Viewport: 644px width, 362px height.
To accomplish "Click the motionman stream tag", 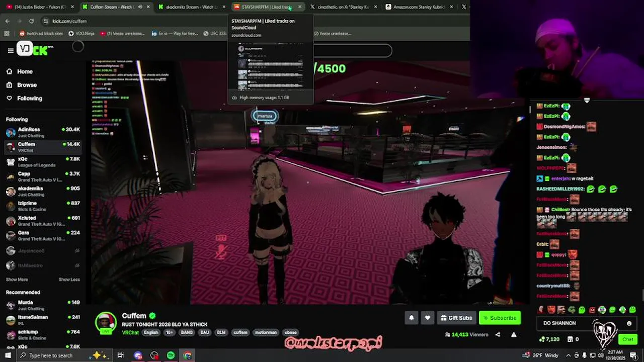I will coord(266,332).
